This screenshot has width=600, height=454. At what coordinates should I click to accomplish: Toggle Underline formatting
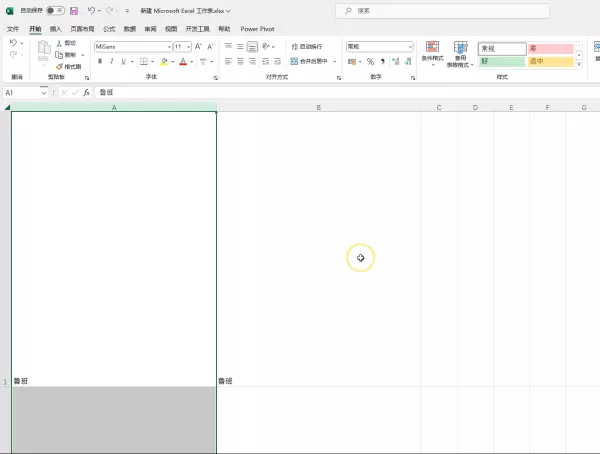(x=124, y=61)
